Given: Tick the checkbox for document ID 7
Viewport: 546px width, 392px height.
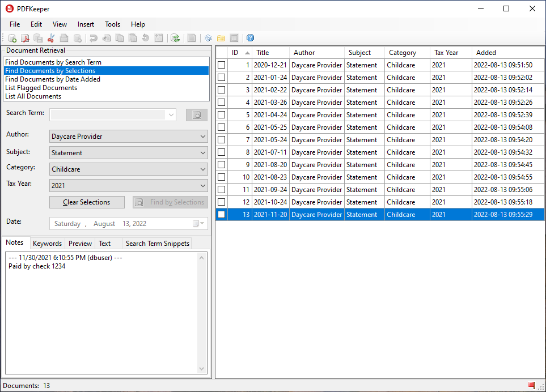Looking at the screenshot, I should tap(222, 140).
